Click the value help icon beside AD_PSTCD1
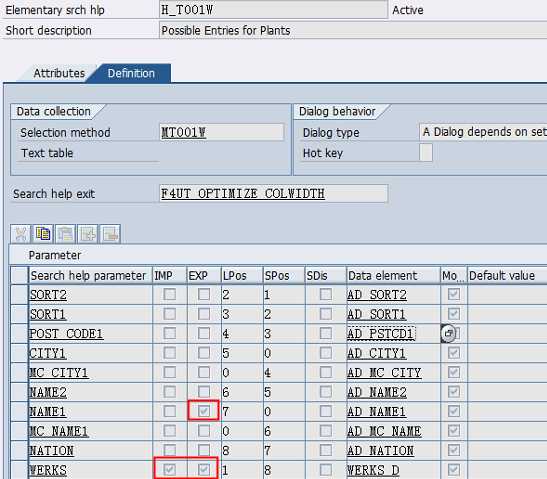The width and height of the screenshot is (547, 479). coord(449,333)
